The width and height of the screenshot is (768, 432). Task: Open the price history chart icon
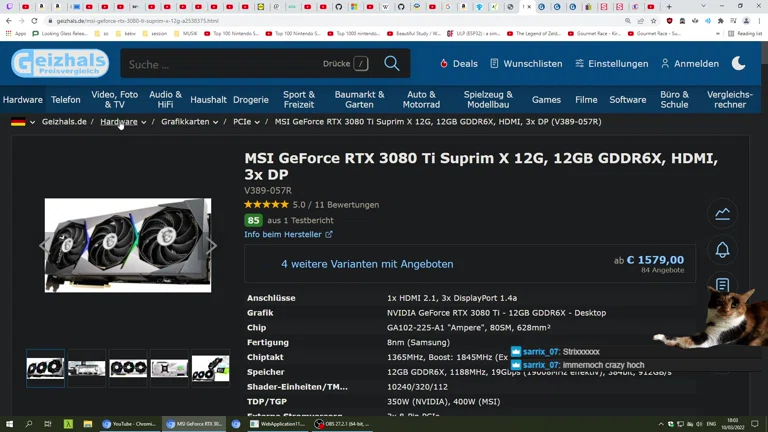pos(722,213)
